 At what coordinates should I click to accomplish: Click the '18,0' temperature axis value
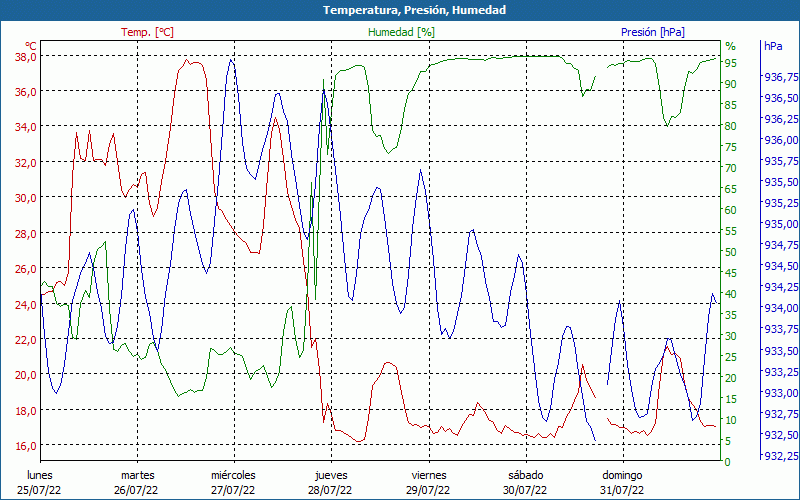(x=26, y=411)
